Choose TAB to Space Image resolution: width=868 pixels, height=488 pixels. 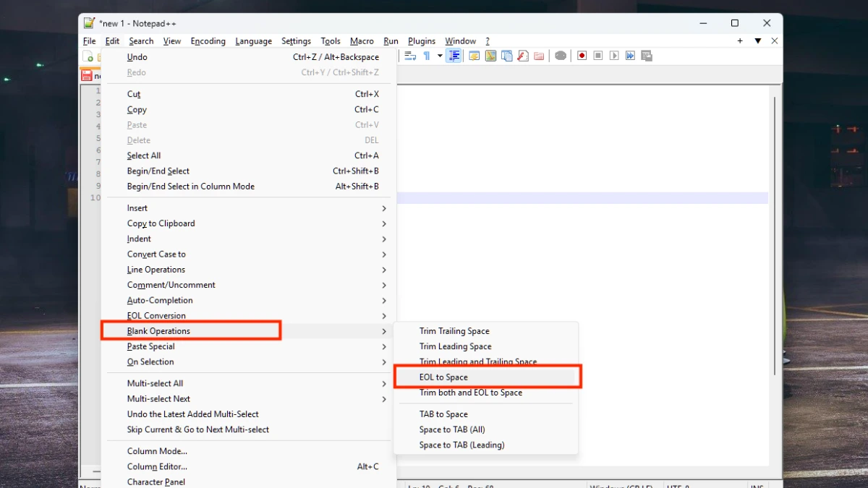point(486,414)
